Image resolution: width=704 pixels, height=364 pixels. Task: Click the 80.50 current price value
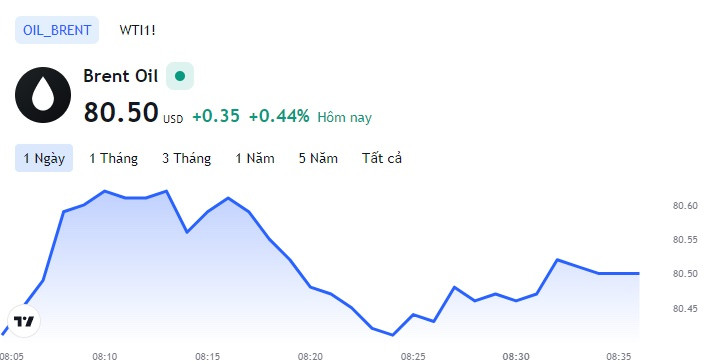[x=121, y=112]
